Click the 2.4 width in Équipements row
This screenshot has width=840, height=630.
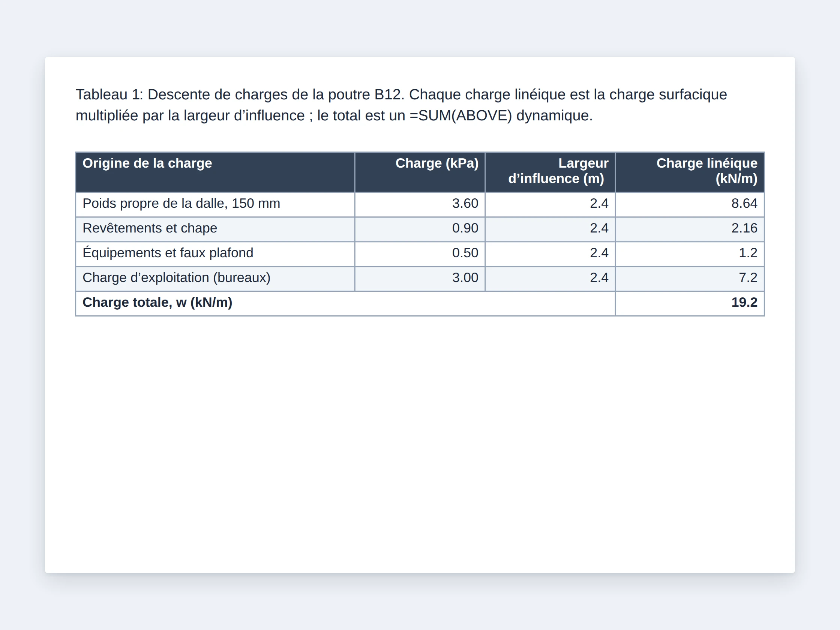tap(550, 253)
